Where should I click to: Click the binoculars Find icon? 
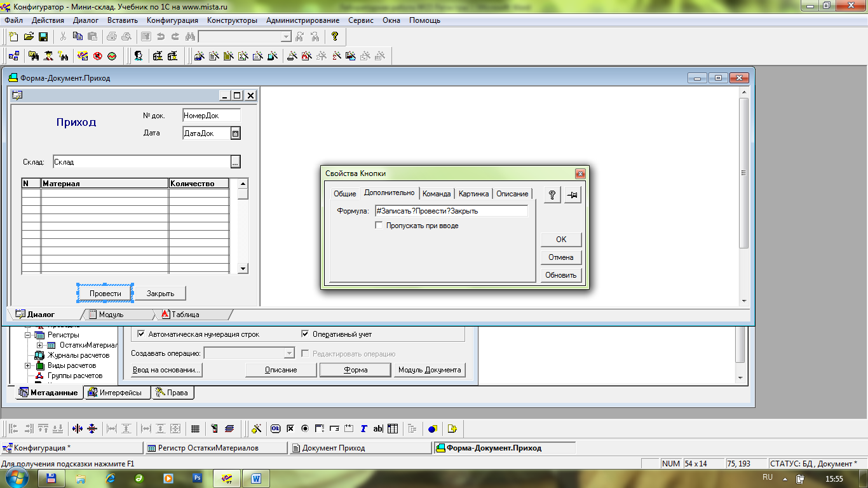pos(189,37)
